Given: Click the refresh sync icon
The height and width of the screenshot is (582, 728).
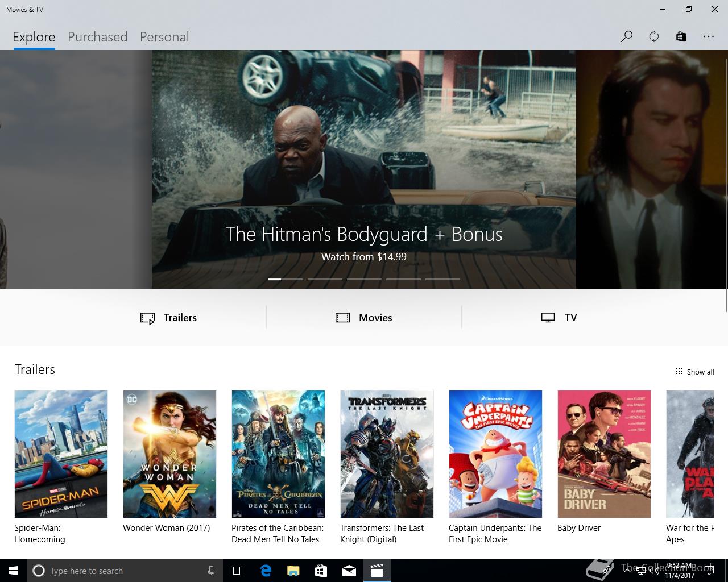Looking at the screenshot, I should tap(654, 36).
